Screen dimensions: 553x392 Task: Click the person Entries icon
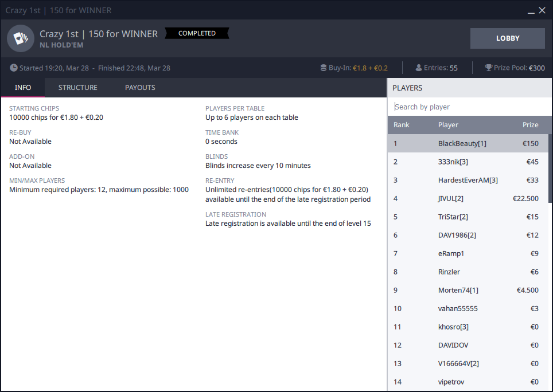[419, 68]
